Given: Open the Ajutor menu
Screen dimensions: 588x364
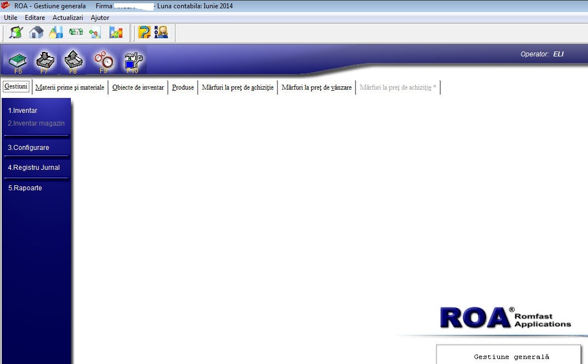Looking at the screenshot, I should pos(100,18).
